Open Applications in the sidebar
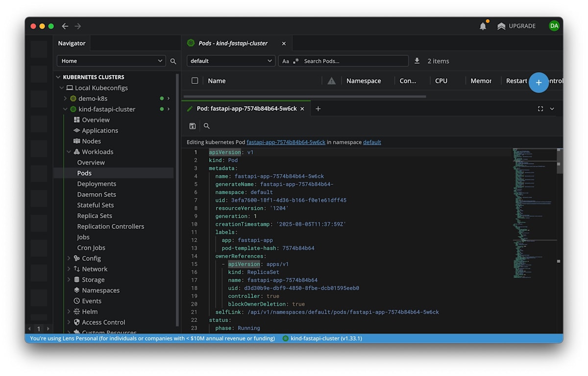Image resolution: width=588 pixels, height=376 pixels. tap(100, 130)
